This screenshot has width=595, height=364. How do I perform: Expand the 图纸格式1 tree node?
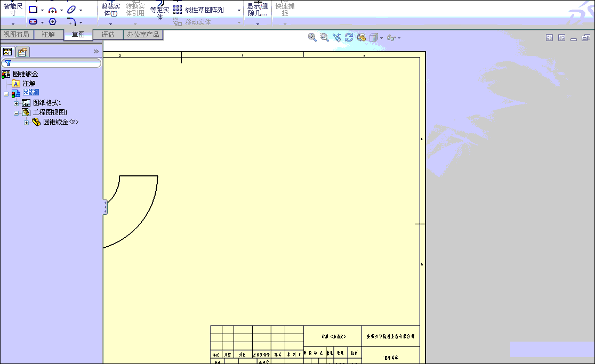[x=17, y=103]
